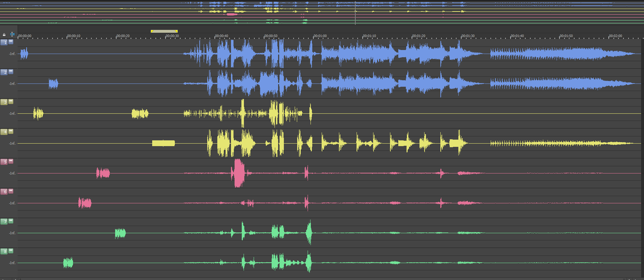
Task: Click the green channel 7 number button
Action: tap(4, 222)
